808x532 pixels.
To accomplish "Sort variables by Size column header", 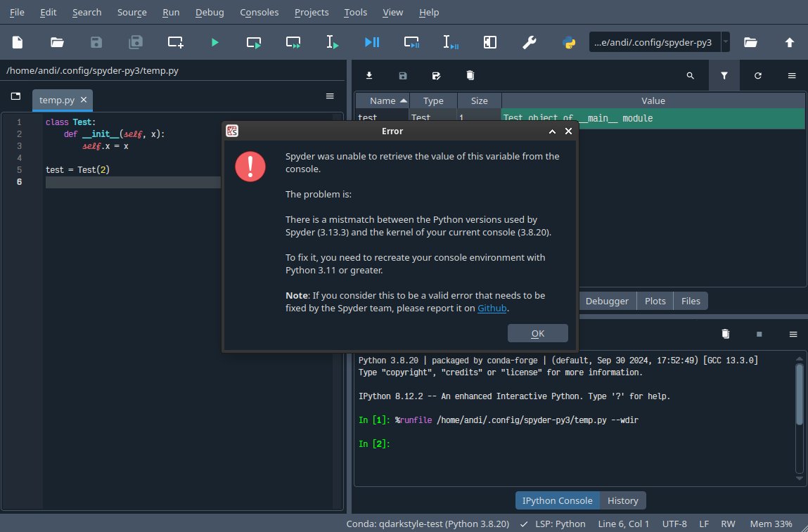I will coord(479,100).
